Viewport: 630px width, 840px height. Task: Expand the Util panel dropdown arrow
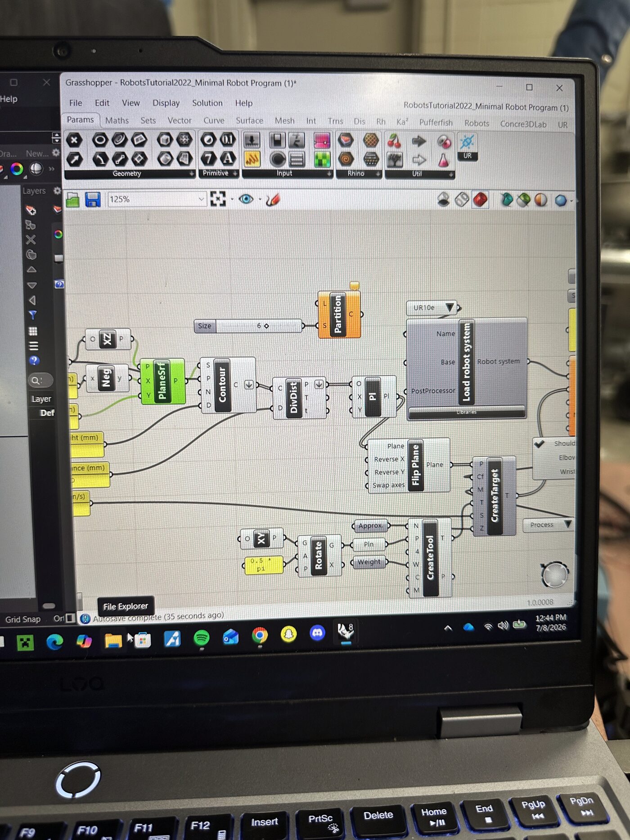point(450,174)
